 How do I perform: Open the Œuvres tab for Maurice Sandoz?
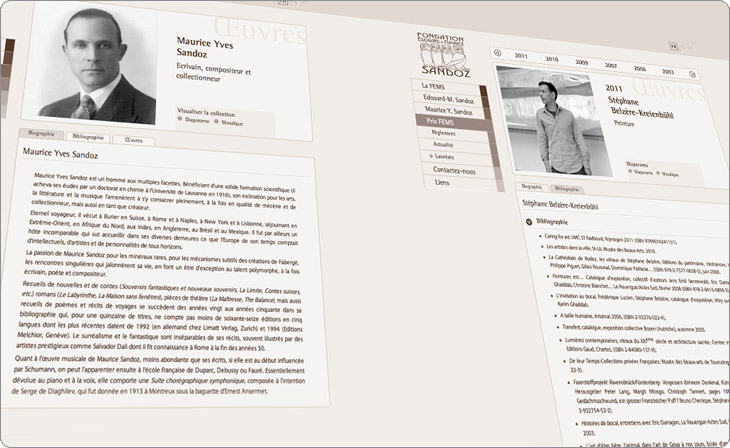tap(134, 140)
